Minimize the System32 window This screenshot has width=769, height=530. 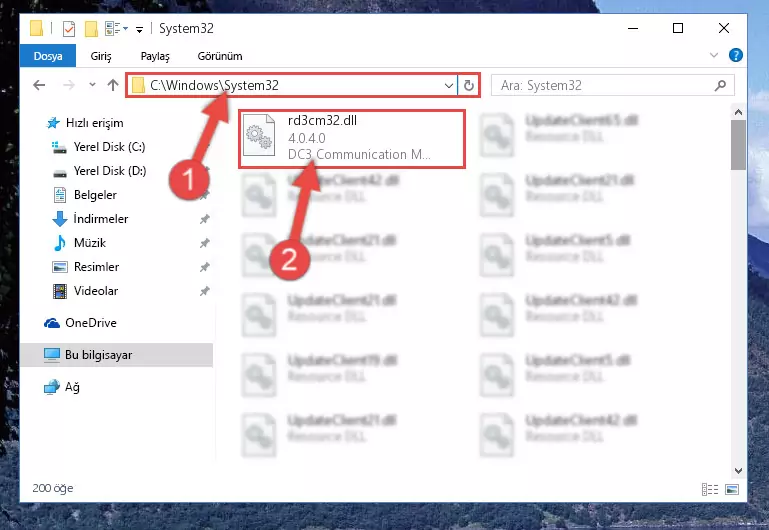click(x=633, y=28)
